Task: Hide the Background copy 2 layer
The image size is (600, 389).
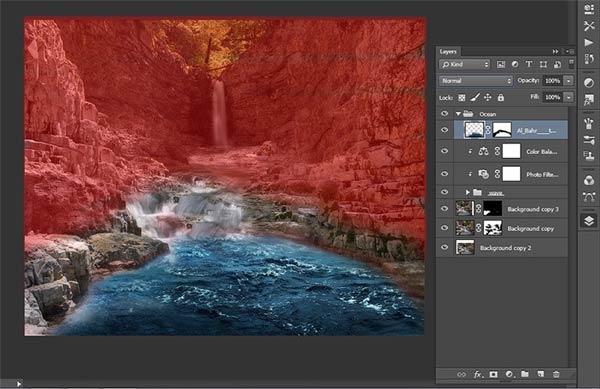Action: click(x=444, y=247)
